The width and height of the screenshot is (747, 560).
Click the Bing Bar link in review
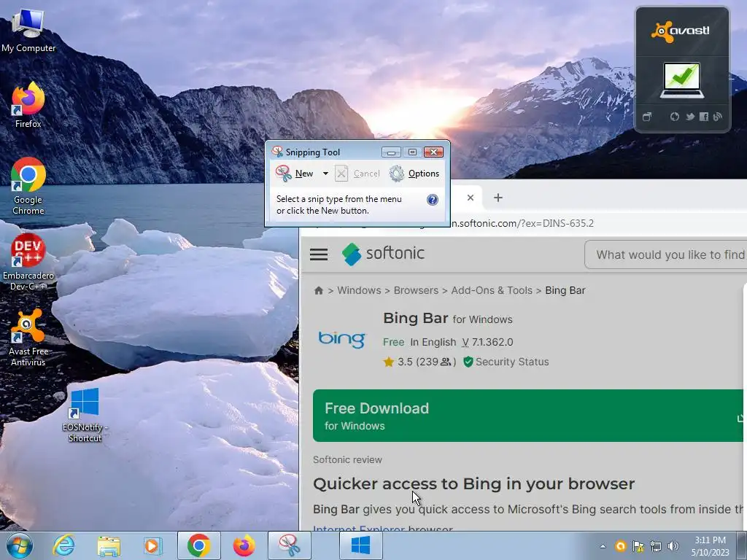(x=336, y=509)
